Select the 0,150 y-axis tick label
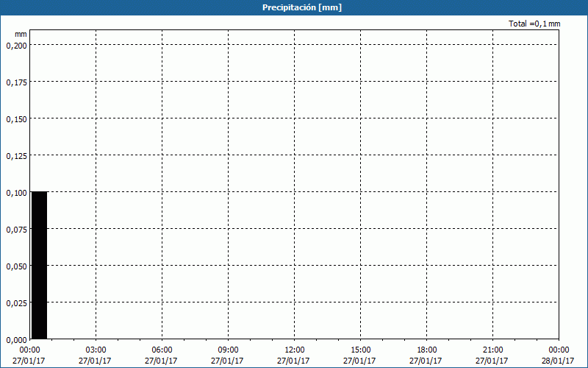588x368 pixels. pyautogui.click(x=16, y=118)
